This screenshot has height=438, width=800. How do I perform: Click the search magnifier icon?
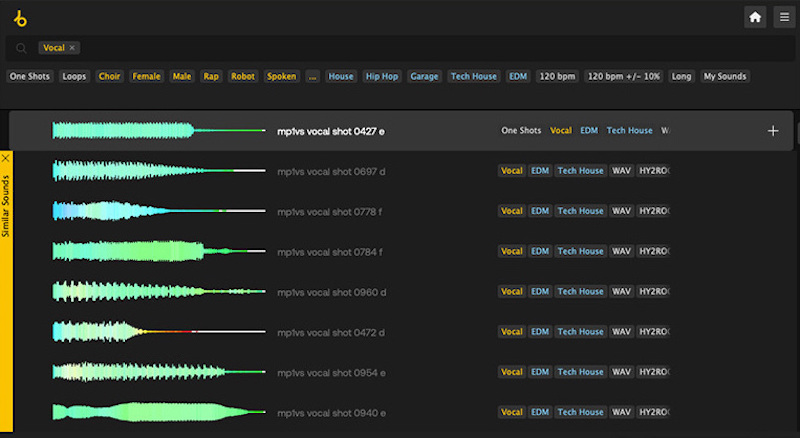click(x=21, y=48)
